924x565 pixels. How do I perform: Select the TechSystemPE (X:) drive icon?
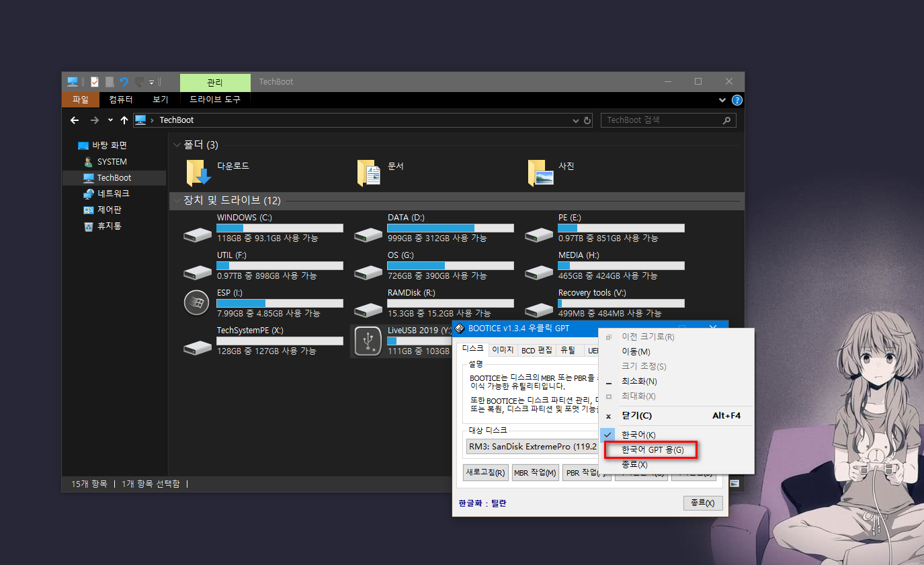pyautogui.click(x=198, y=347)
